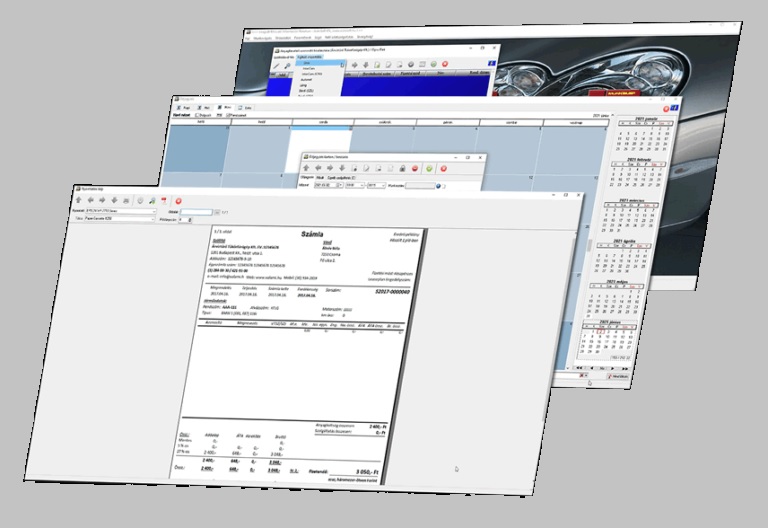The width and height of the screenshot is (768, 528).
Task: Click the vertical scrollbar of the calendar grid
Action: (590, 245)
